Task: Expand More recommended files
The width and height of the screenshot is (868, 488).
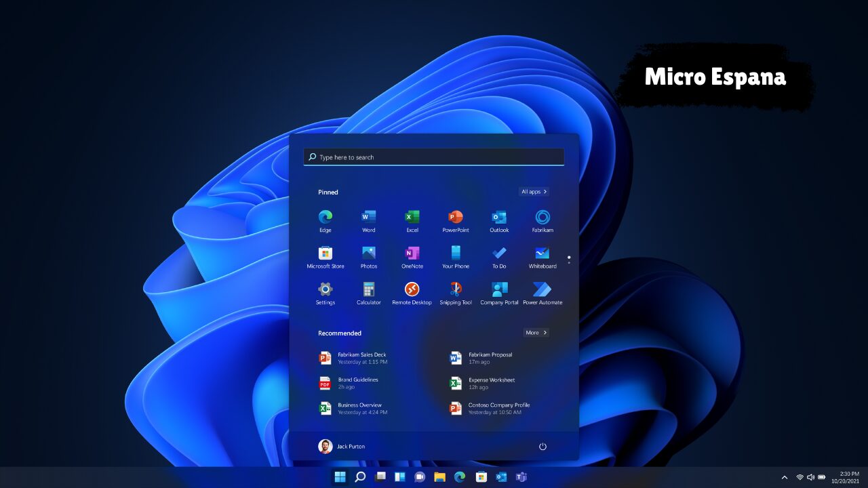Action: (x=536, y=333)
